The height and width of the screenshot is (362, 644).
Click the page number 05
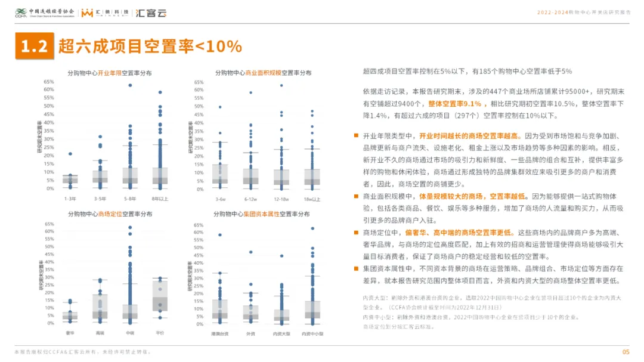626,352
